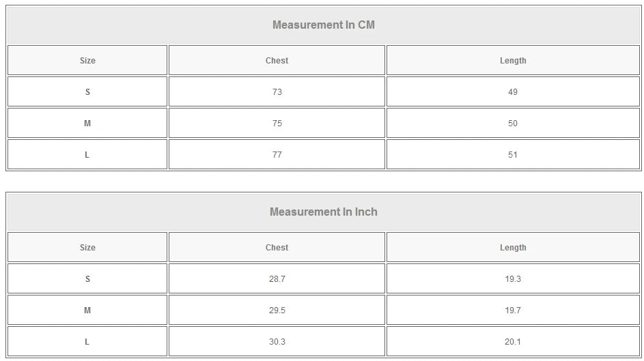Click the Length header in the Inch table

(513, 248)
